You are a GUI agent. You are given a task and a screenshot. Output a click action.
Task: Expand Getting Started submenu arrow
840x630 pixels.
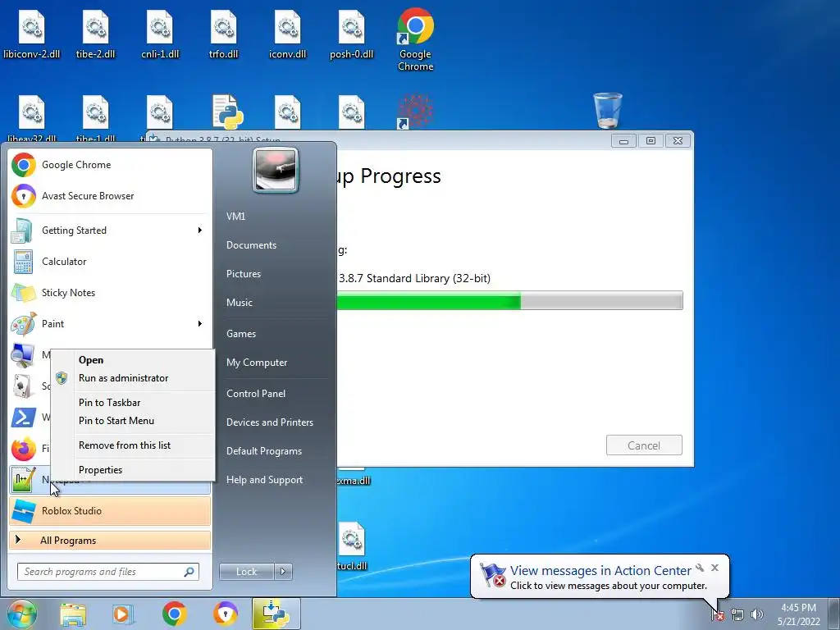[x=199, y=231]
